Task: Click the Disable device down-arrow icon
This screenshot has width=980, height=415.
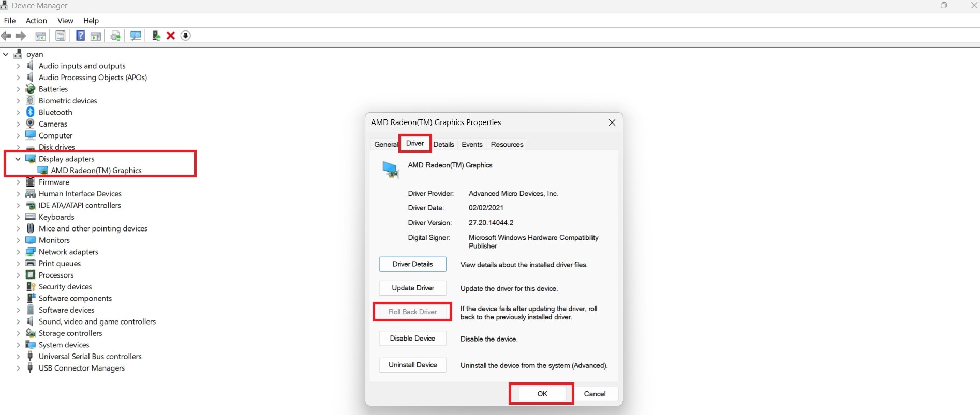Action: coord(186,36)
